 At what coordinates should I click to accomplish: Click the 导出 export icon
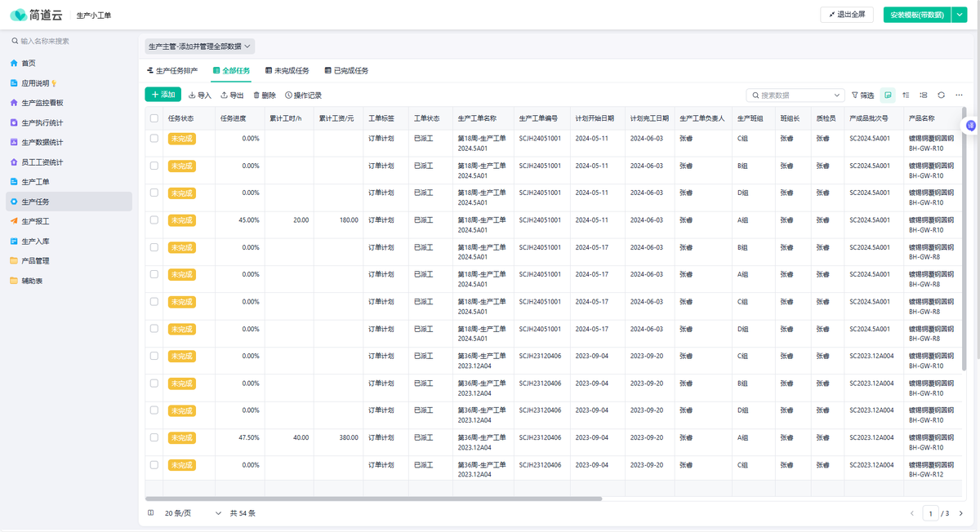click(x=225, y=95)
